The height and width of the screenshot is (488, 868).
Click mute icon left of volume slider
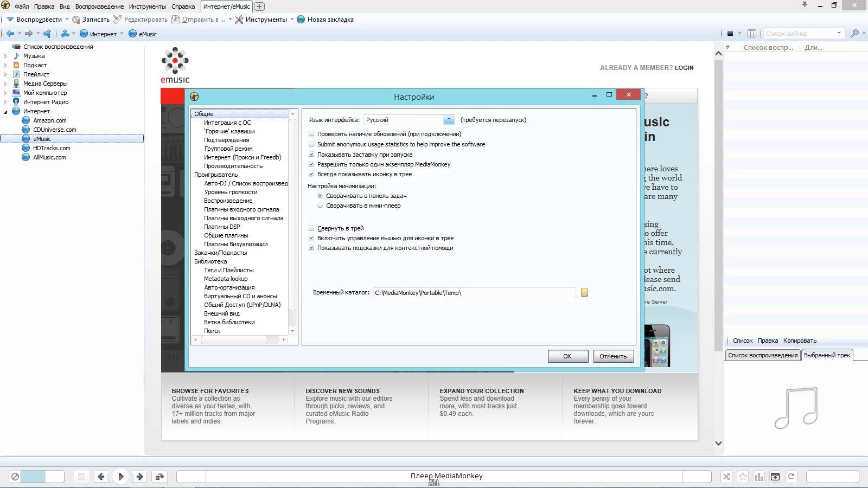[x=15, y=477]
